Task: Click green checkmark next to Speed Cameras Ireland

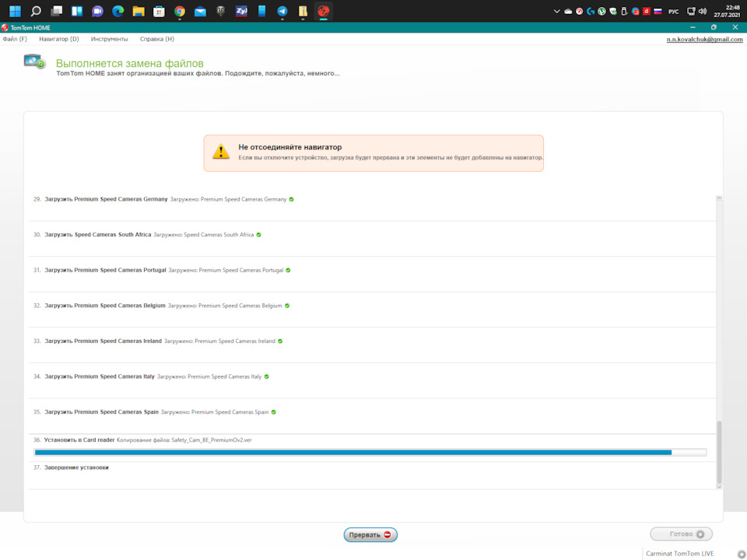Action: (x=280, y=341)
